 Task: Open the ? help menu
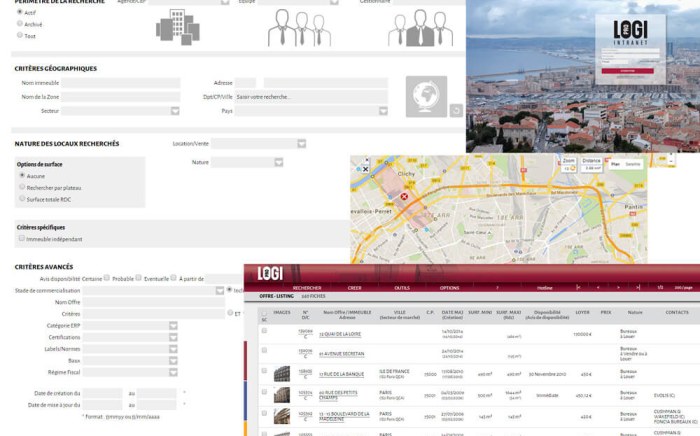(497, 288)
